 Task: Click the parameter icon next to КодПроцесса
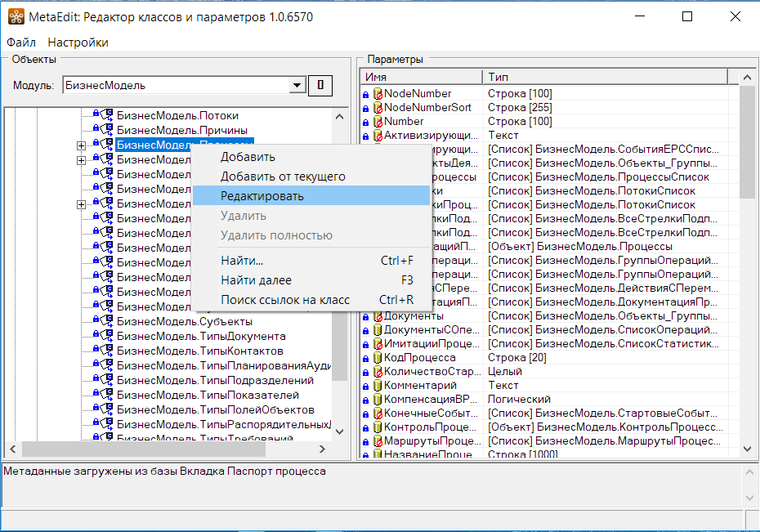[378, 358]
